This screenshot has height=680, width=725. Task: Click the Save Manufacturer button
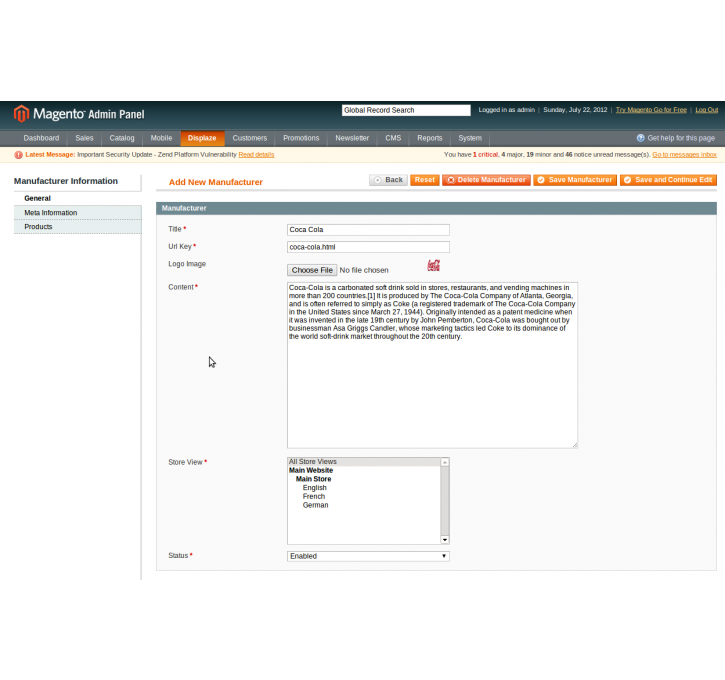[575, 180]
